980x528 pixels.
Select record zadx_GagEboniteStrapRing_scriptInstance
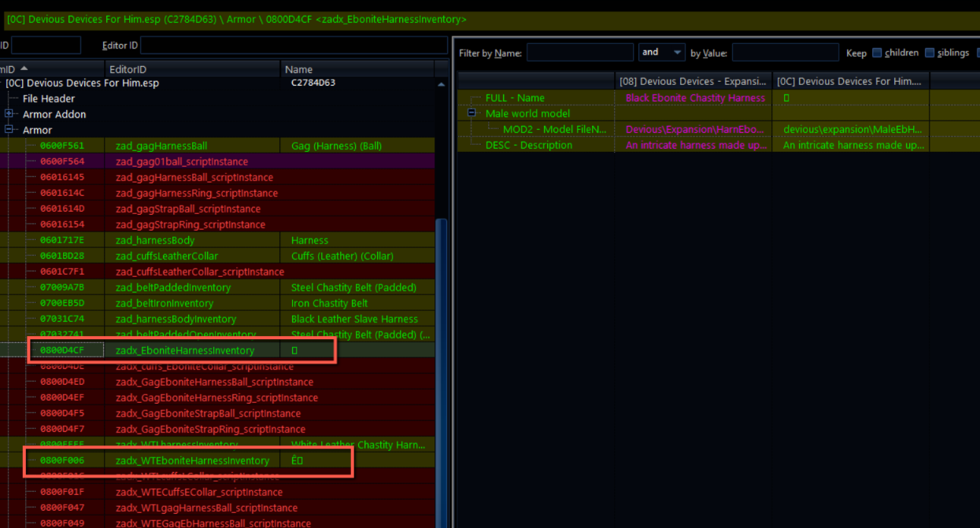point(217,429)
